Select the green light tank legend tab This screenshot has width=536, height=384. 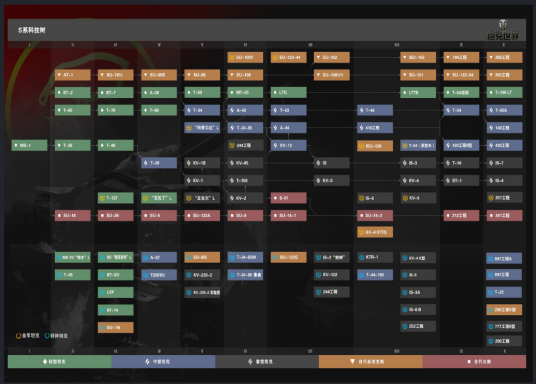tap(59, 361)
